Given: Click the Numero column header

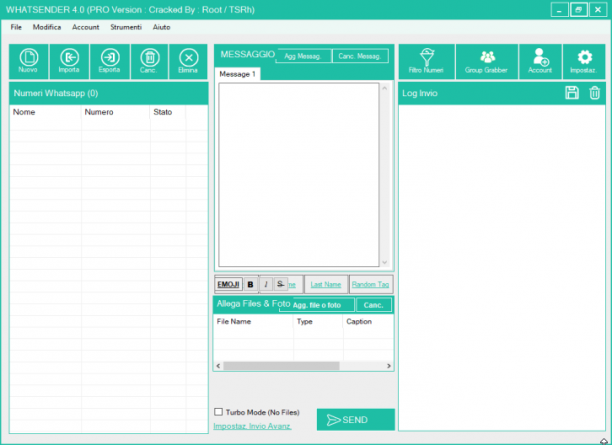Looking at the screenshot, I should [116, 112].
